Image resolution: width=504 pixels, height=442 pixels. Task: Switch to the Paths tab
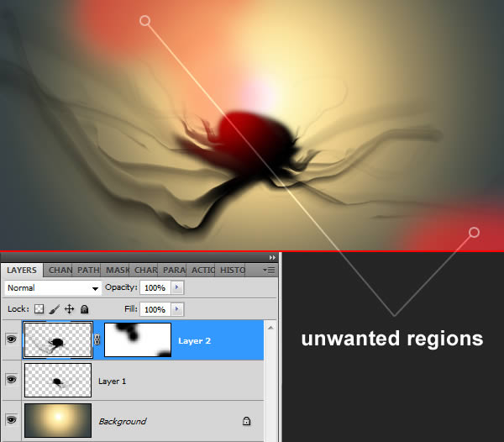pyautogui.click(x=87, y=270)
